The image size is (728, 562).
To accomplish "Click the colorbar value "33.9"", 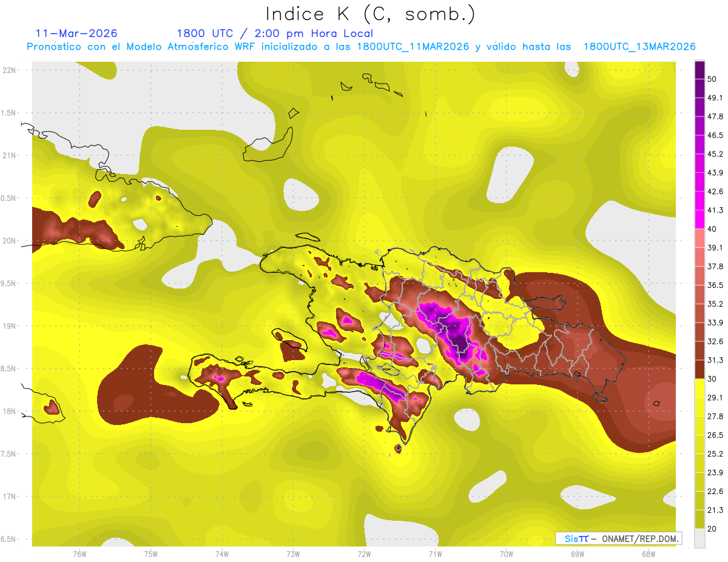I will [x=715, y=323].
